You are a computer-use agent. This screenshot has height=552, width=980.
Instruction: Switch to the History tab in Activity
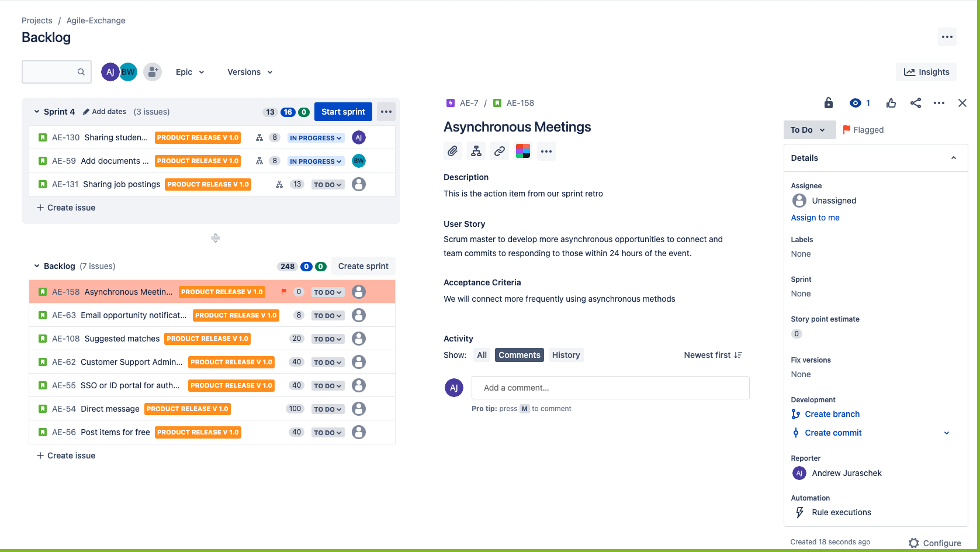tap(566, 354)
